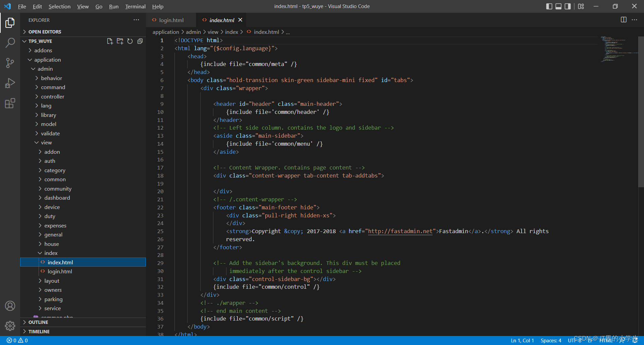
Task: Click the 'application' breadcrumb segment
Action: click(166, 32)
